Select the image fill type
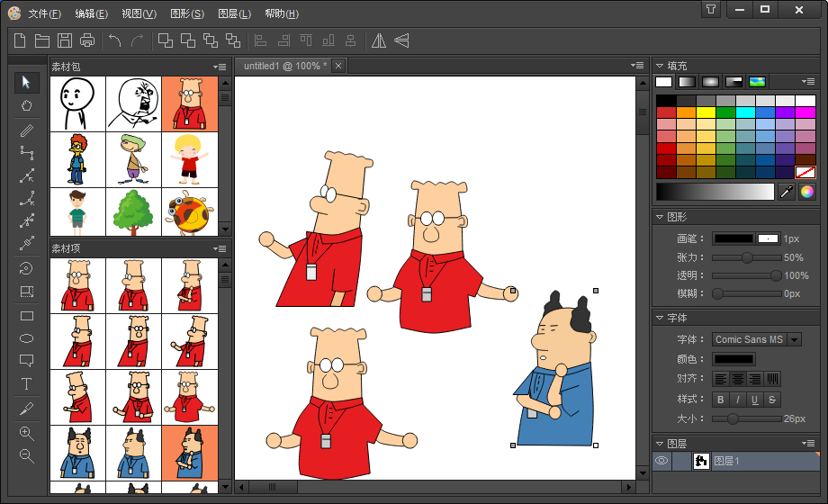The height and width of the screenshot is (504, 828). pos(757,82)
